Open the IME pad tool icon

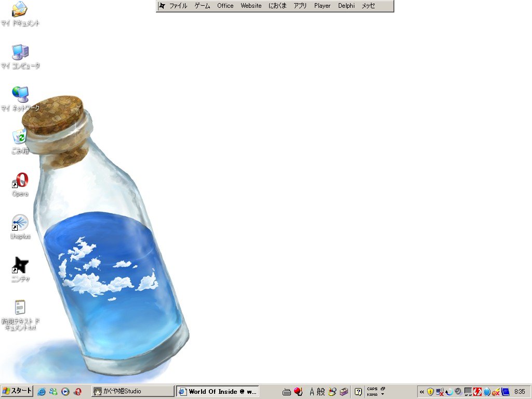click(332, 392)
